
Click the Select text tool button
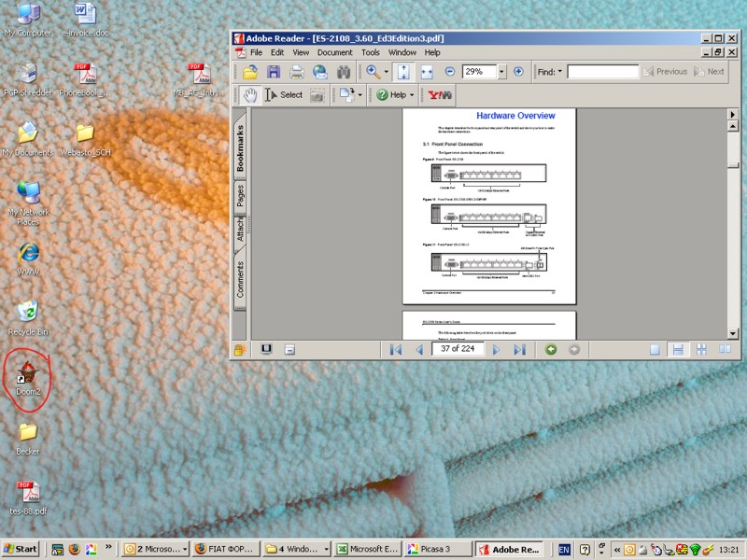pos(284,95)
